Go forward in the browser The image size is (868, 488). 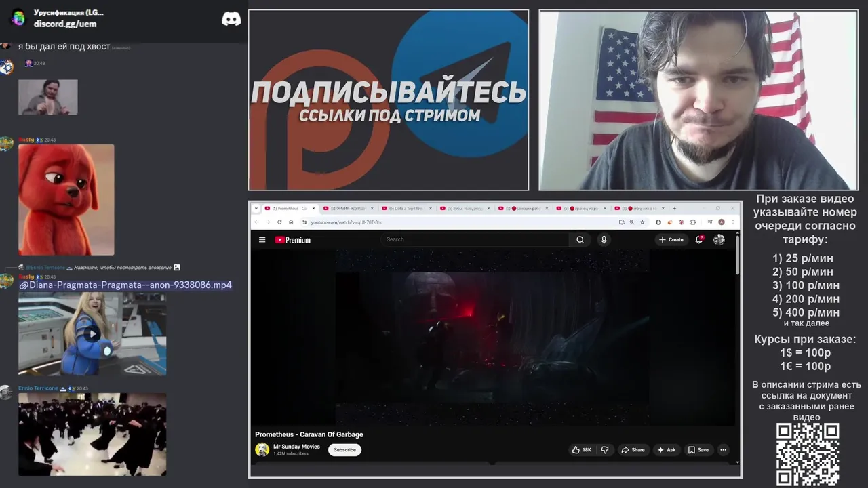click(x=267, y=222)
